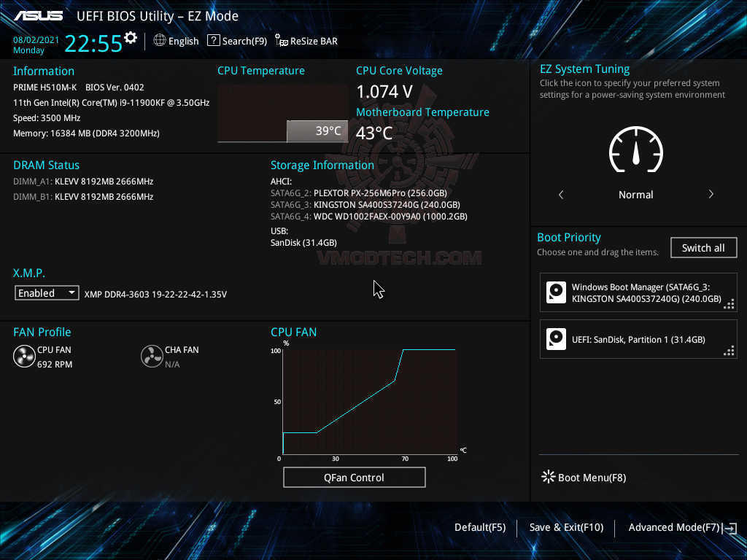
Task: Click the clock settings gear icon
Action: tap(130, 38)
